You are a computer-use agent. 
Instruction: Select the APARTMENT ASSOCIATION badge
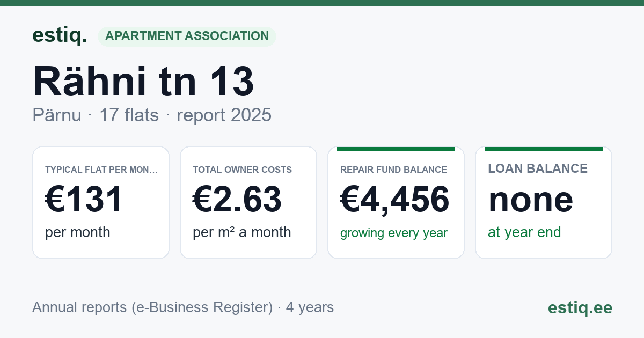[187, 36]
